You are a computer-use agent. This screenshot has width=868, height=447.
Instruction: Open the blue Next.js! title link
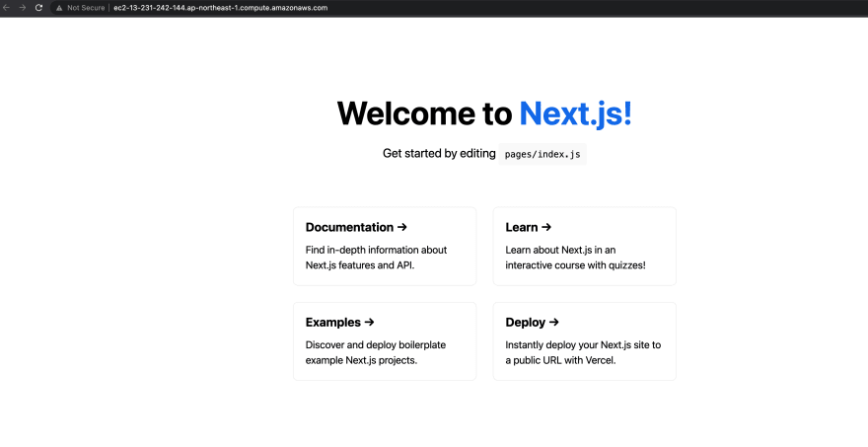(x=575, y=113)
